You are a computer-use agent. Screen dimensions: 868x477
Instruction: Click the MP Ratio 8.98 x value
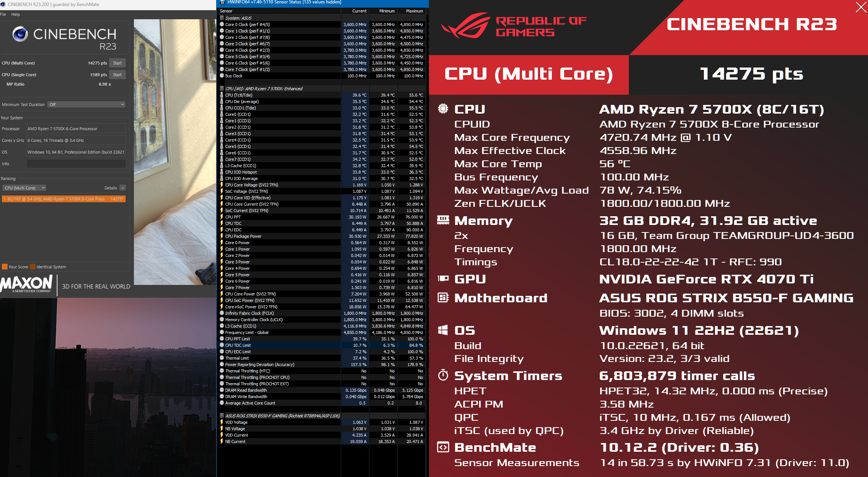[105, 84]
